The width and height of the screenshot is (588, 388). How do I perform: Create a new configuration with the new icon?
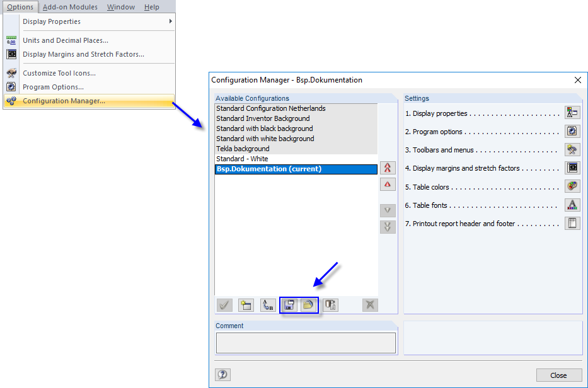point(245,305)
